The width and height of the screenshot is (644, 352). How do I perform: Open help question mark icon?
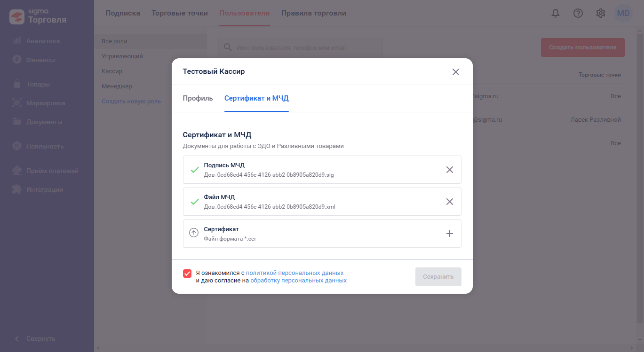point(578,13)
